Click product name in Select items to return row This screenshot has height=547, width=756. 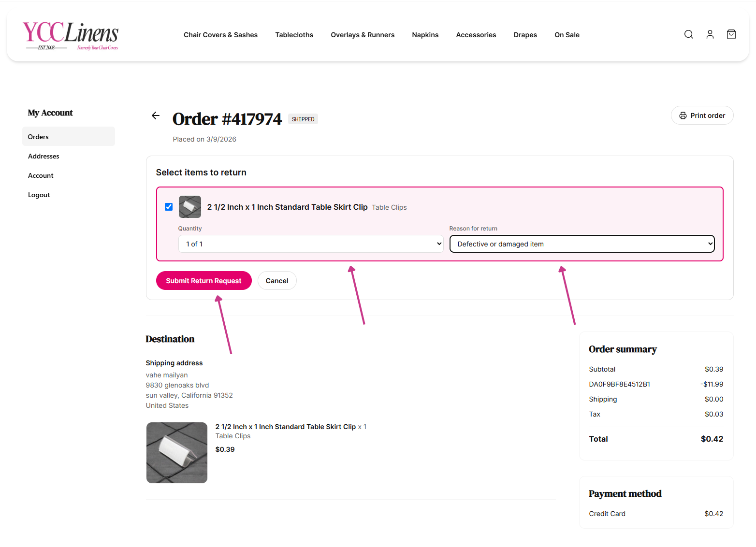click(288, 207)
